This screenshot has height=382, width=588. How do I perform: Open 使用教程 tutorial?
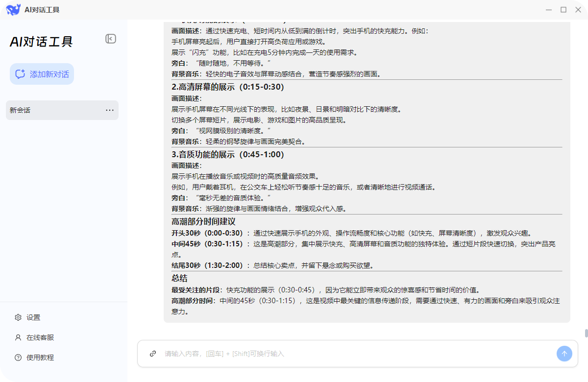pyautogui.click(x=40, y=358)
